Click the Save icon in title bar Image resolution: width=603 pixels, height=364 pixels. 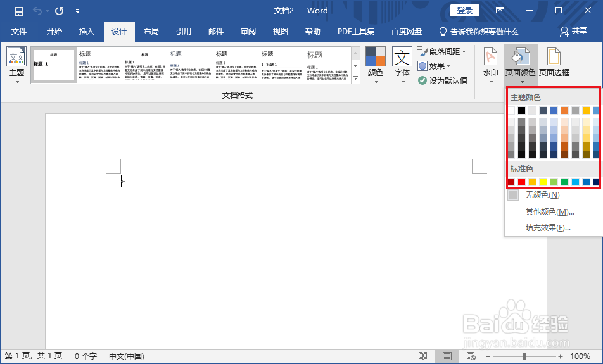19,11
